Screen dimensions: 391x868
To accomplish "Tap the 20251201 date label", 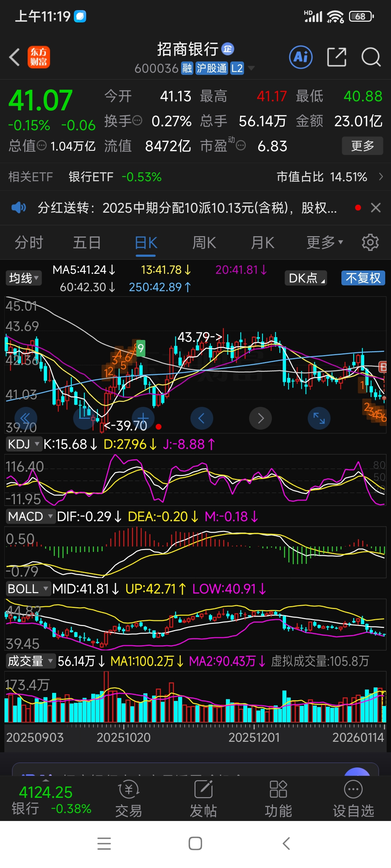I will tap(254, 737).
